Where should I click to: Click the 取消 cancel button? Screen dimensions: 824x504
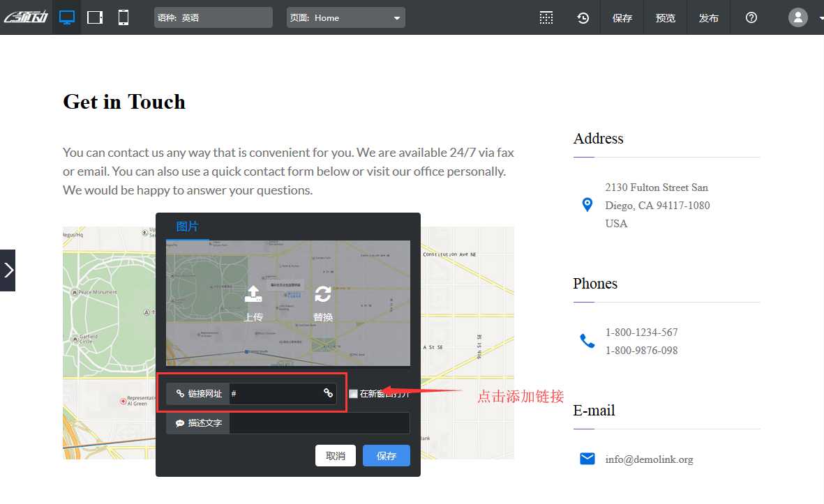[336, 455]
